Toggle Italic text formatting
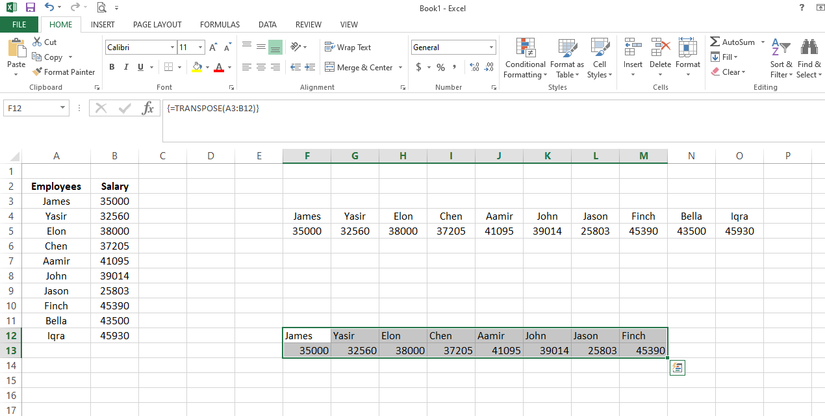Image resolution: width=825 pixels, height=416 pixels. (x=125, y=67)
